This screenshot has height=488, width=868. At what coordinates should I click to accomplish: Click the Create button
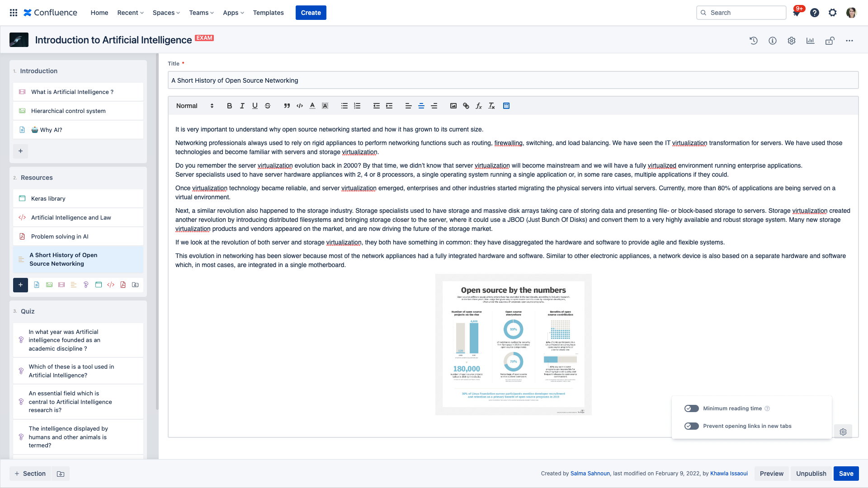click(311, 13)
